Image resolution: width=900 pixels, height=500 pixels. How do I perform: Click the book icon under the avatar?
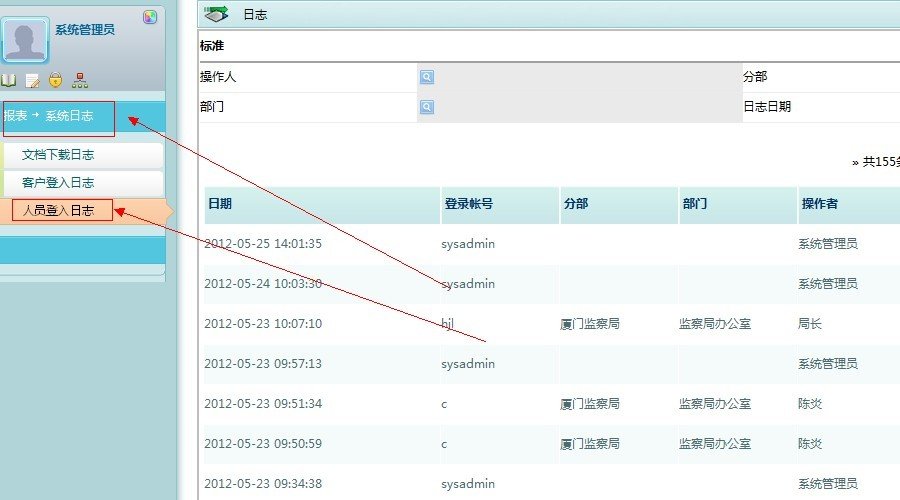pyautogui.click(x=8, y=80)
